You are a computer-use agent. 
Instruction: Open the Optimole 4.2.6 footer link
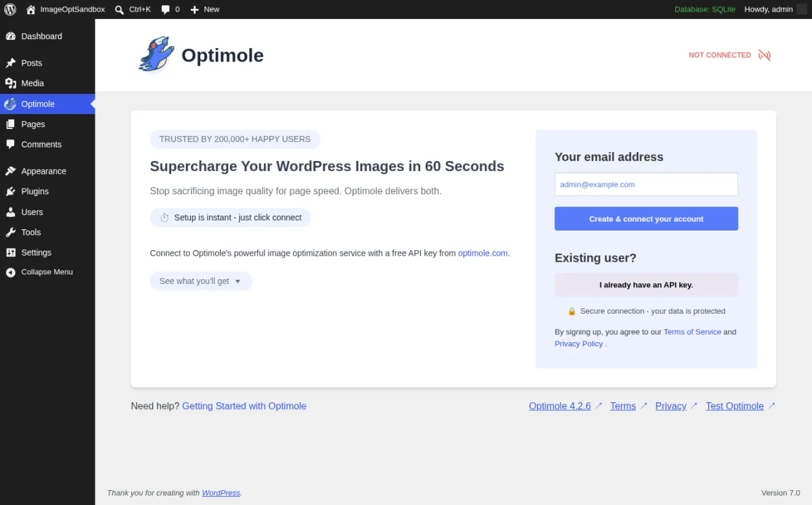coord(560,406)
